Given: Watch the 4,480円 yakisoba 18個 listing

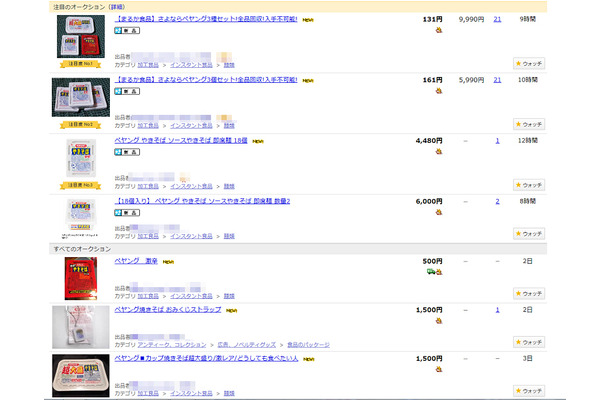Looking at the screenshot, I should coord(529,185).
